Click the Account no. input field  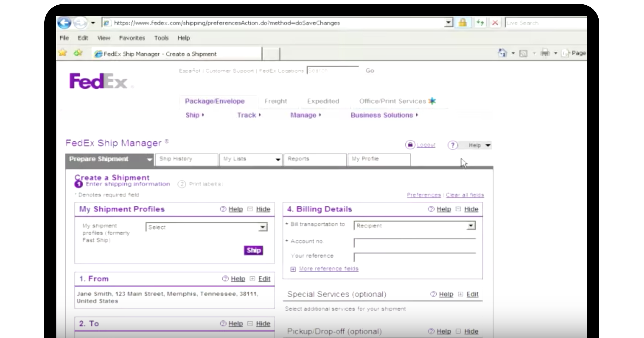coord(414,243)
